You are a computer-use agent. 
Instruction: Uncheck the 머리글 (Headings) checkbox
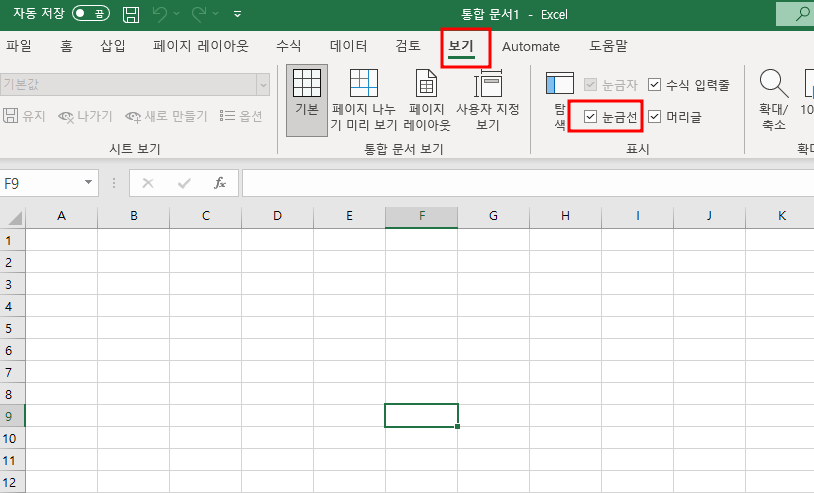coord(655,117)
